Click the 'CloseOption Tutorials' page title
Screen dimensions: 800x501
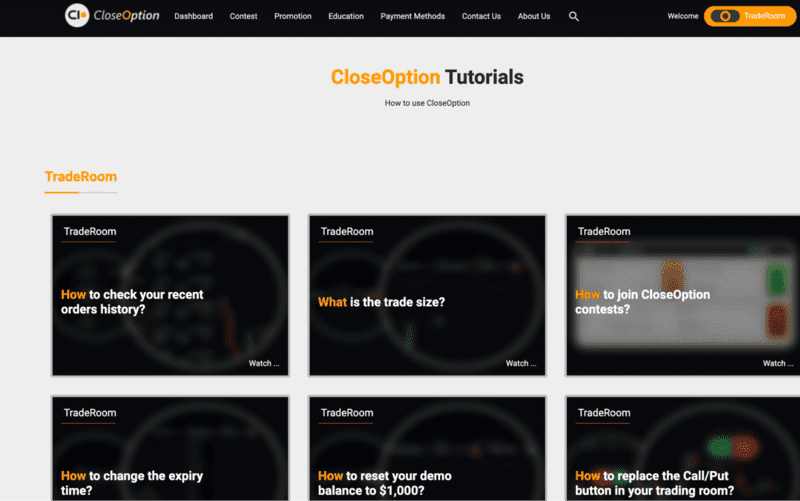pyautogui.click(x=427, y=78)
